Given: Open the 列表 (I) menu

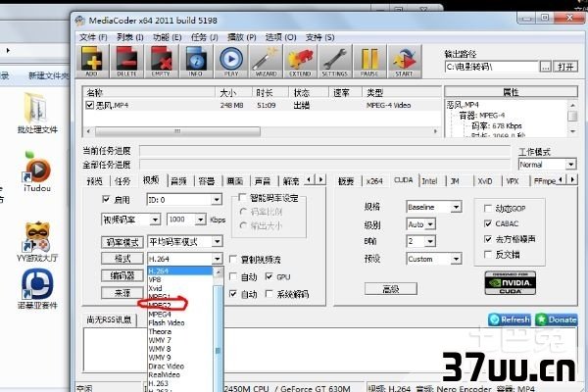Looking at the screenshot, I should 129,37.
